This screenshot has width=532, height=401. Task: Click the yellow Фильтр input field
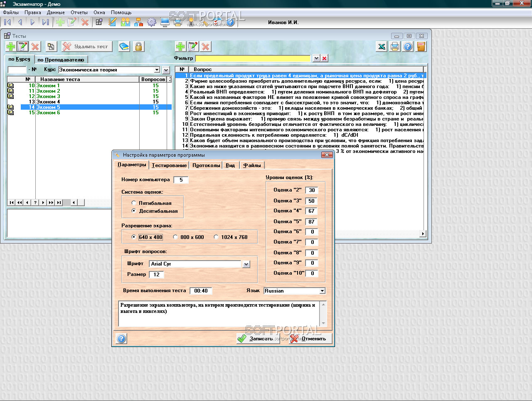click(x=253, y=59)
